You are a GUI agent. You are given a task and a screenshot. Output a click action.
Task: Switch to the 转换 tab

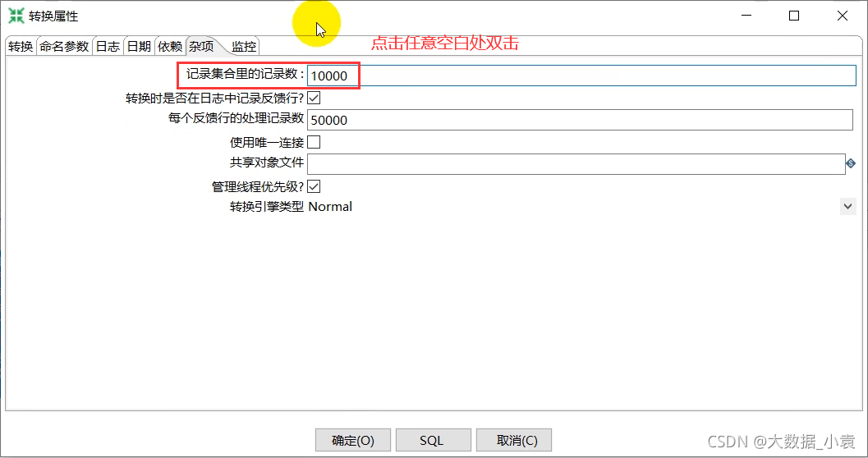click(x=21, y=47)
